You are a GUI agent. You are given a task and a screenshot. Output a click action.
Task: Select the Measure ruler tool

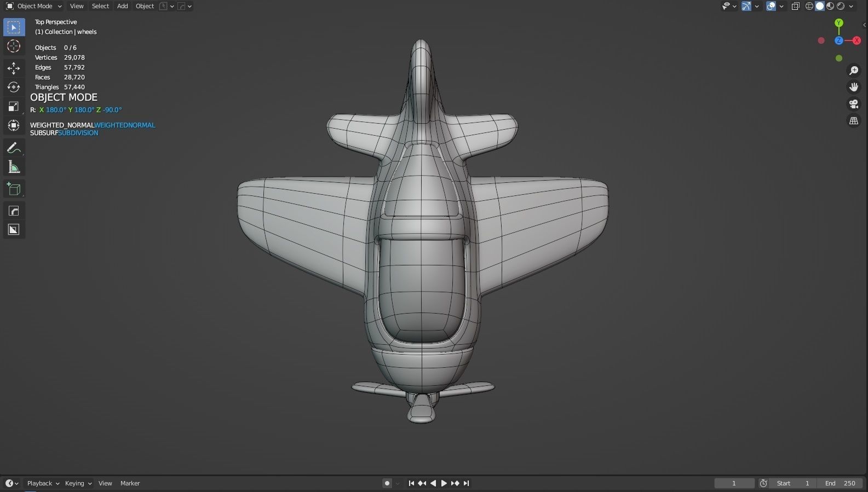pos(14,167)
